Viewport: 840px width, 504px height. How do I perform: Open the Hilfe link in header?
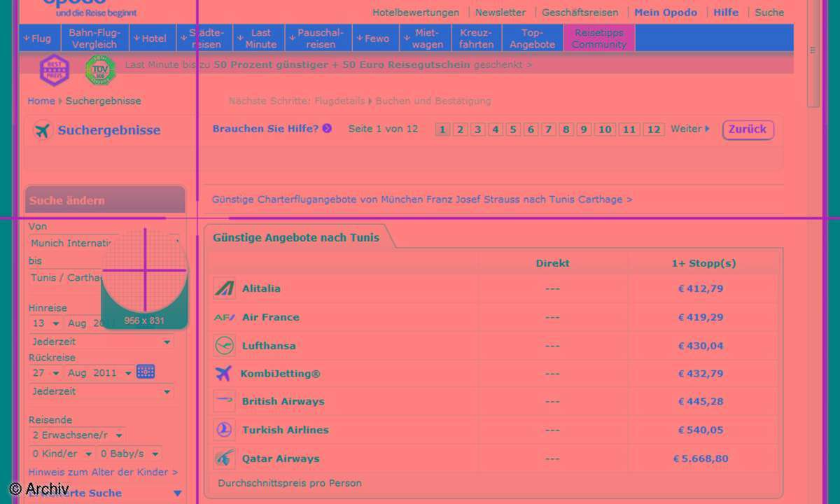pos(726,13)
